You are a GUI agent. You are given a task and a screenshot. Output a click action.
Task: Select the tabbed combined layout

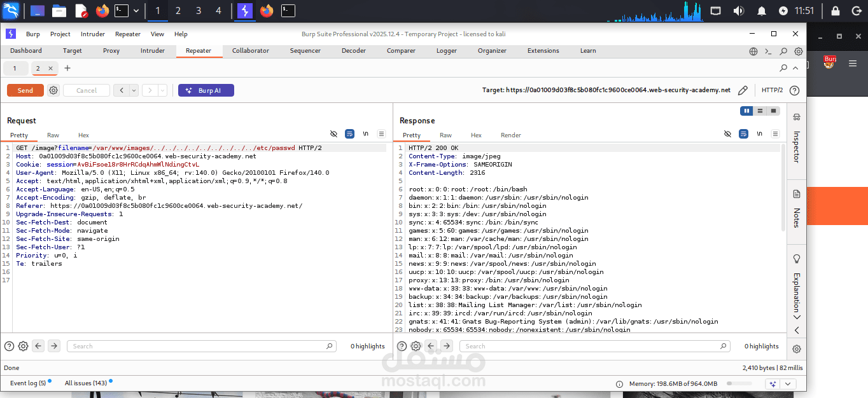tap(773, 111)
